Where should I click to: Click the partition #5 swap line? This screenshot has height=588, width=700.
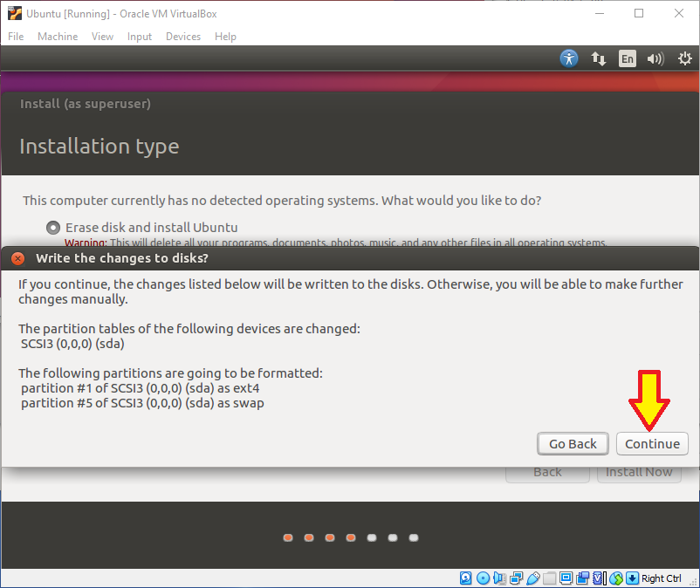click(x=142, y=403)
